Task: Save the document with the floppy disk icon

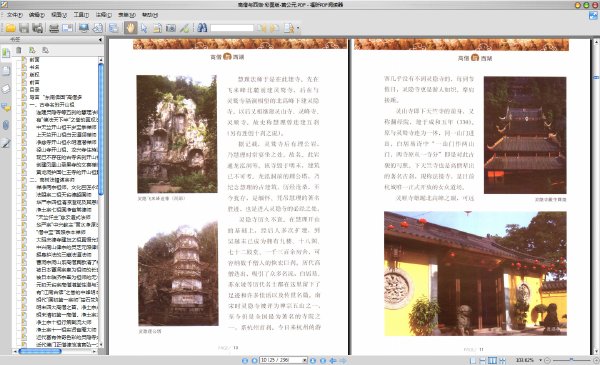Action: point(24,28)
